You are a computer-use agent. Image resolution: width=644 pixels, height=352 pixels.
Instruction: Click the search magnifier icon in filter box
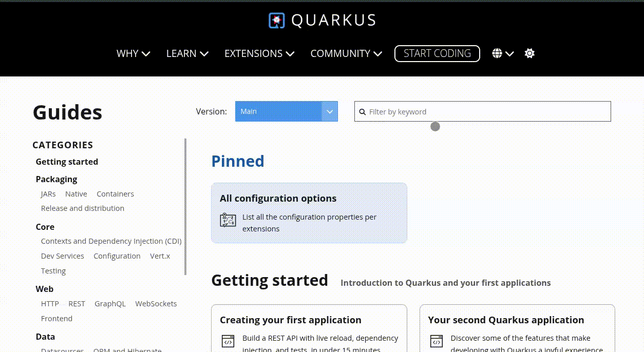coord(363,112)
